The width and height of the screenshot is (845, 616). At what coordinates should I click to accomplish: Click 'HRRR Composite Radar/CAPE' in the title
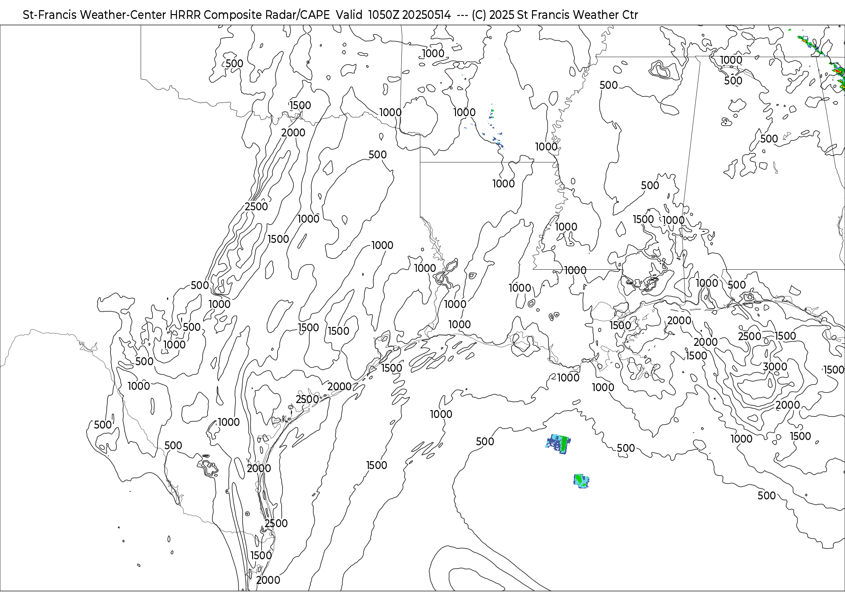(250, 15)
